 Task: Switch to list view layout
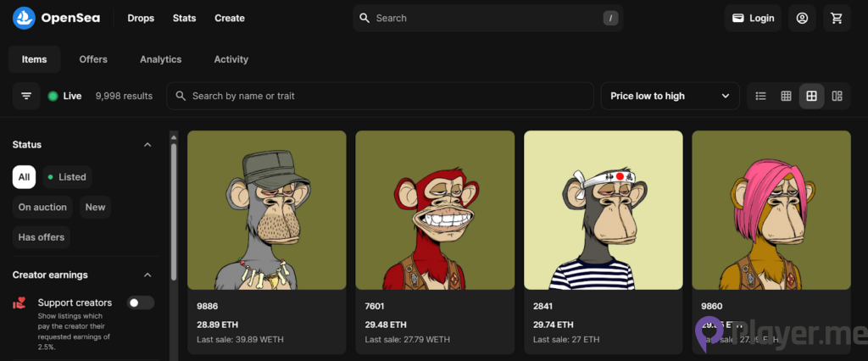pos(760,96)
